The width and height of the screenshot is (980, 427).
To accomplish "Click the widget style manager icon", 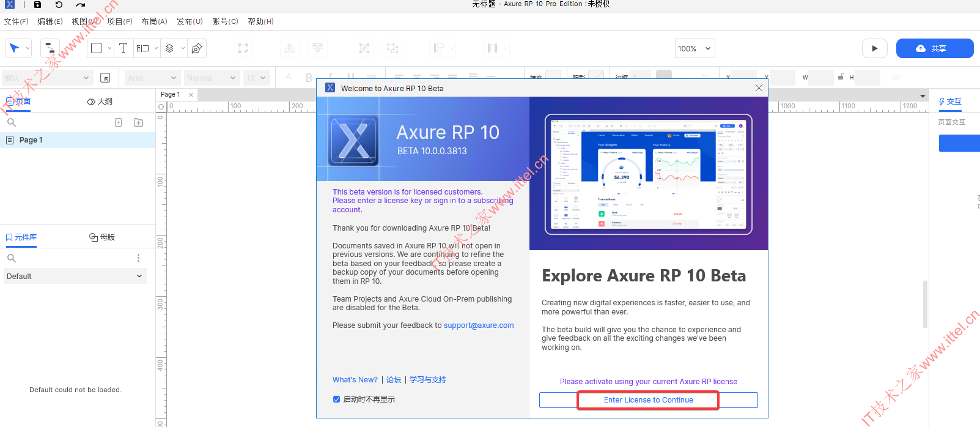I will point(105,78).
